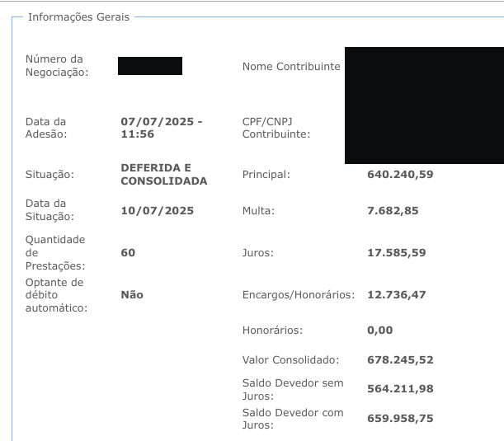Click the 'Situação:' label
The image size is (504, 441).
[x=49, y=175]
